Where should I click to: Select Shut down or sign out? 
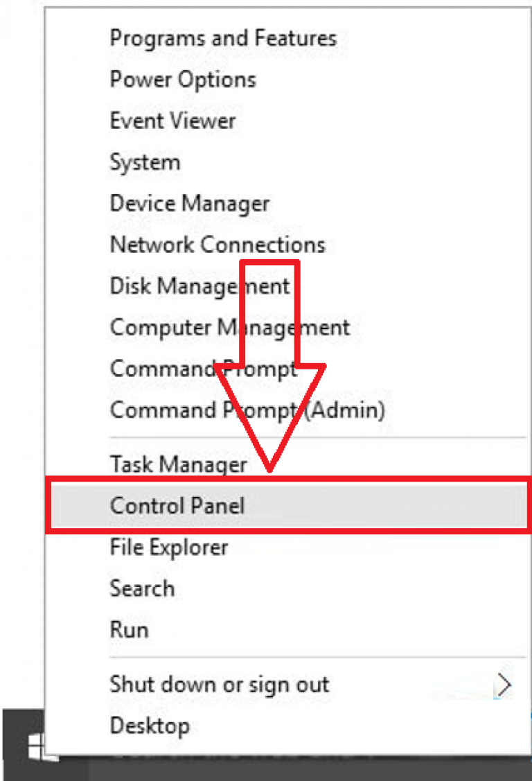pos(219,684)
